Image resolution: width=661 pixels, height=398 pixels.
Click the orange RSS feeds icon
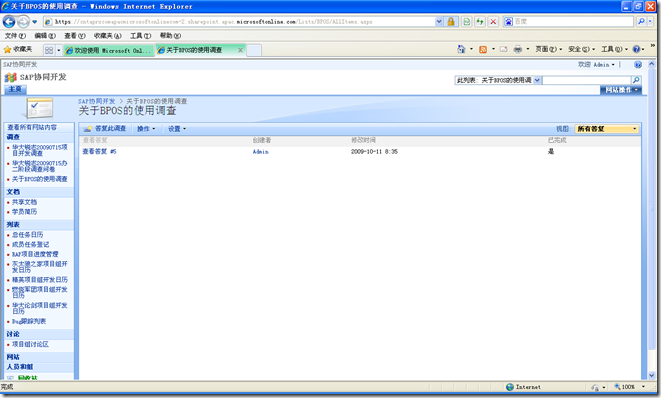tap(483, 49)
